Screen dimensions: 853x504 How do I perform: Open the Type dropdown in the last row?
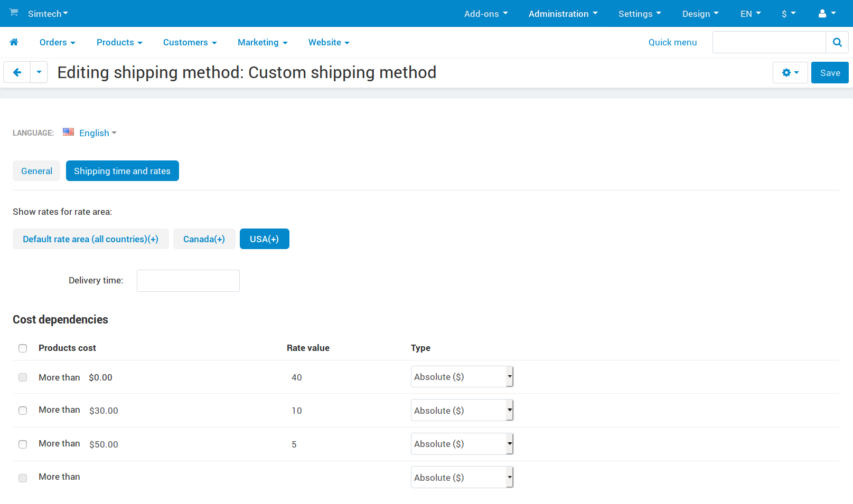[x=462, y=477]
